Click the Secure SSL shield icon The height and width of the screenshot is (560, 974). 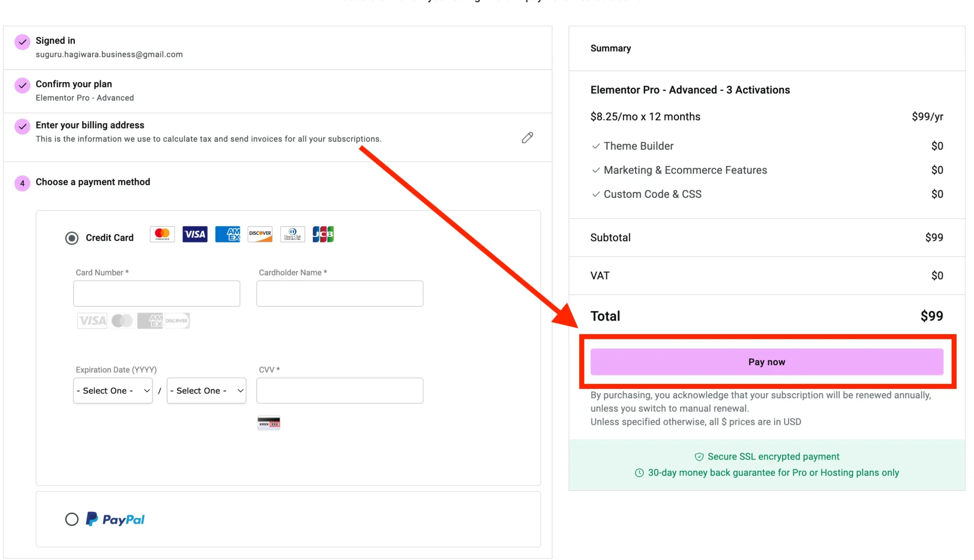click(699, 457)
